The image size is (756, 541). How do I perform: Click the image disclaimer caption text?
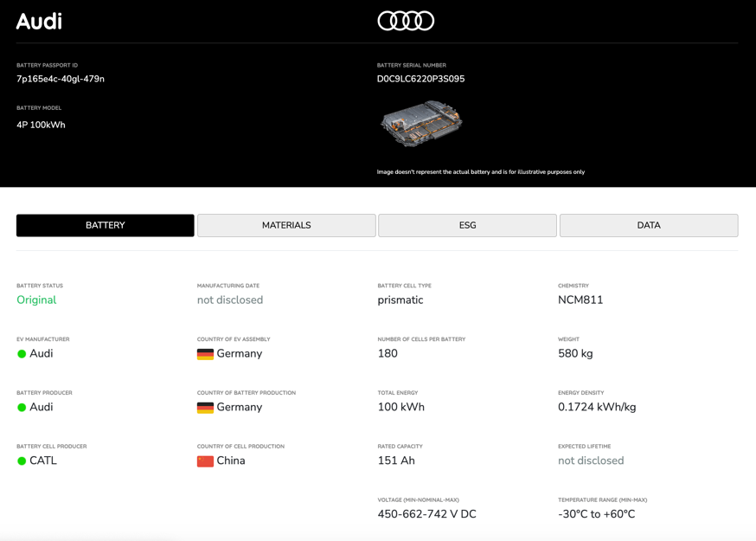(481, 171)
